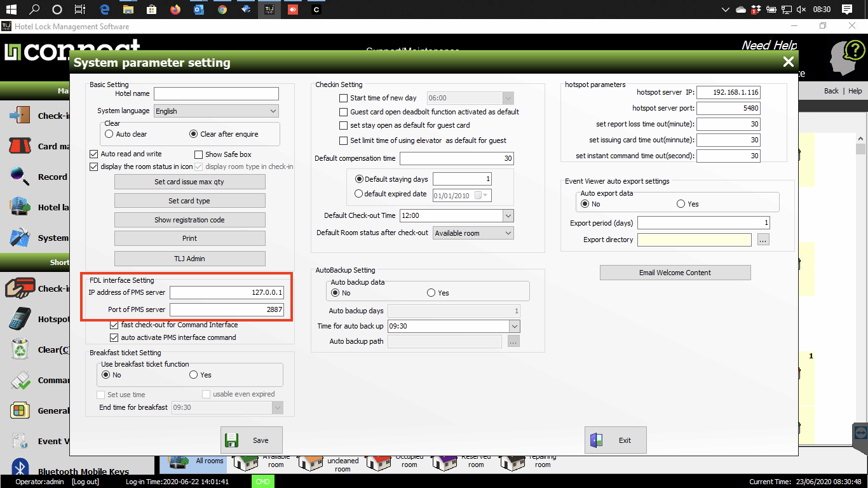Click the Back link at top right
The width and height of the screenshot is (868, 488).
pos(831,91)
